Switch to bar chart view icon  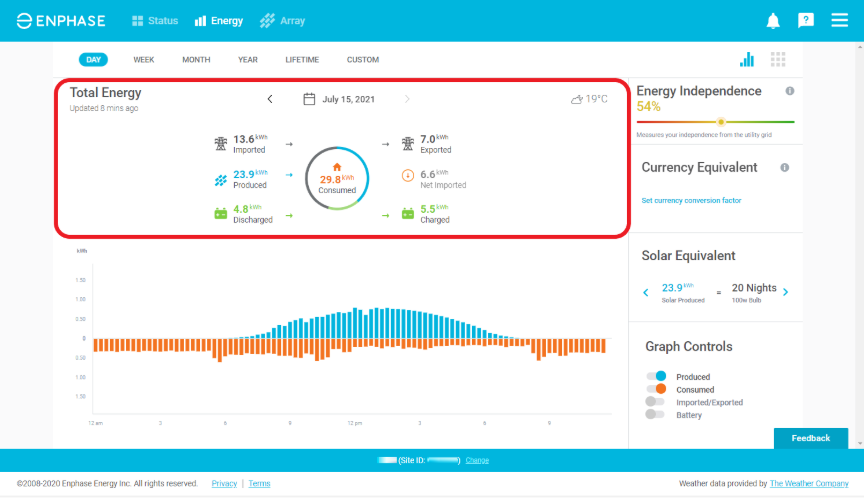click(747, 59)
